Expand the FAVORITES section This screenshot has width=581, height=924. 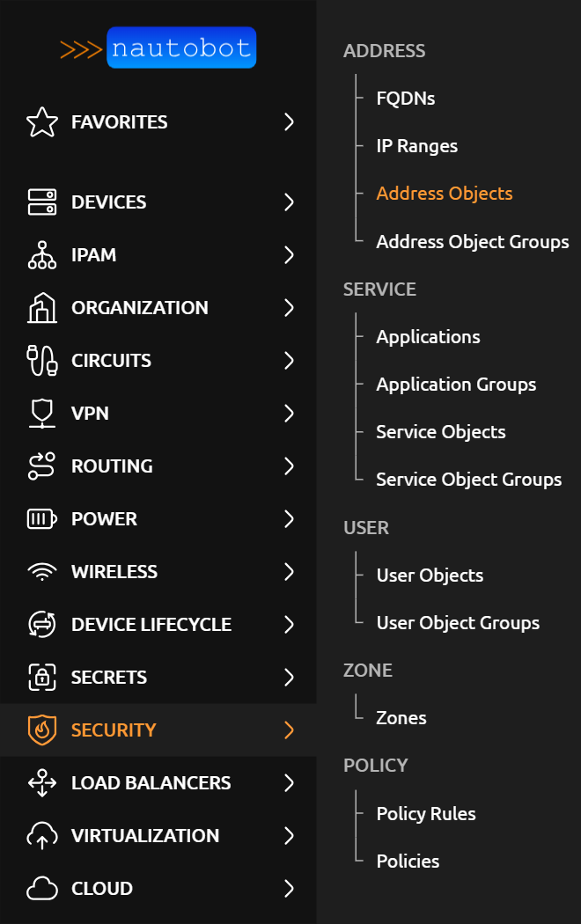point(289,122)
